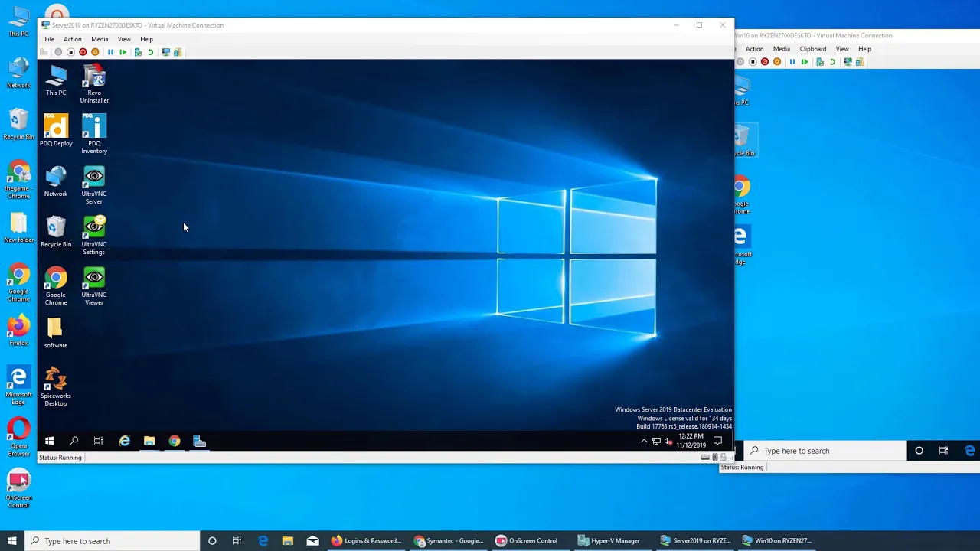980x551 pixels.
Task: Open Help menu in Server2019 window
Action: point(146,39)
